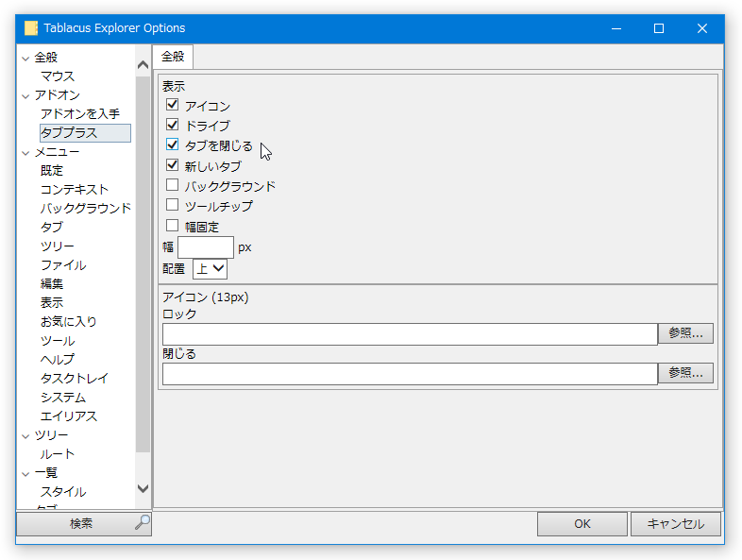
Task: Select 既定 under メニュー
Action: 52,170
